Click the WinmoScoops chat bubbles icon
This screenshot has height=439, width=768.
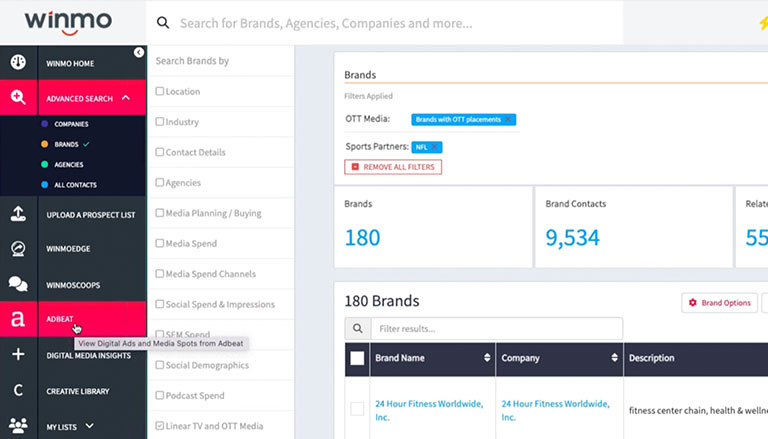[x=18, y=284]
